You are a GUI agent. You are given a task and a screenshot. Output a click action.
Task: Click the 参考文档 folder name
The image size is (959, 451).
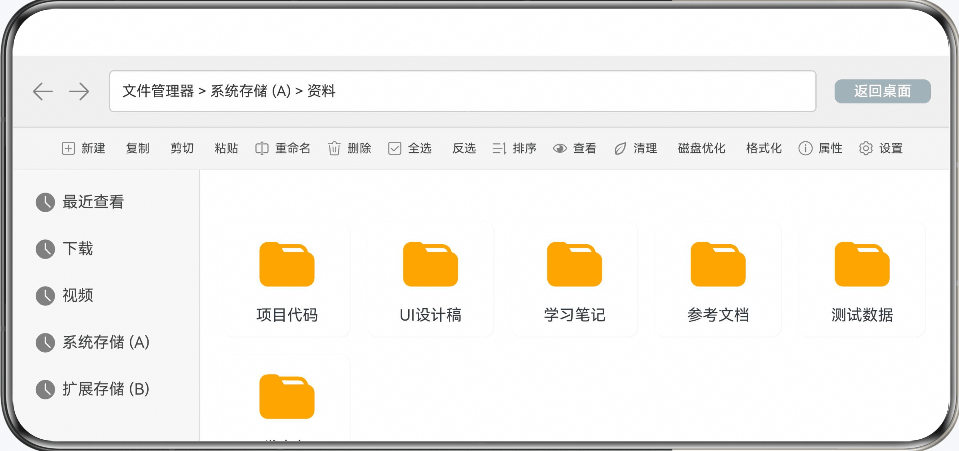click(x=718, y=315)
